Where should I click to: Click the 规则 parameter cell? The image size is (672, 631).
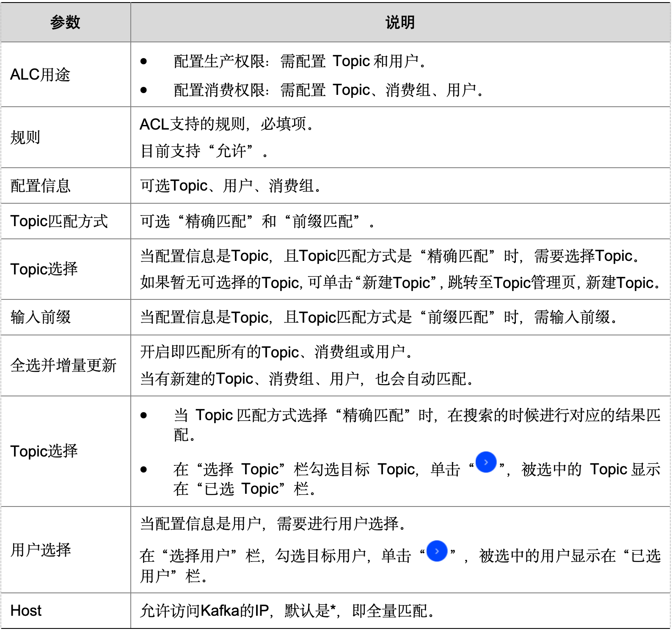(x=66, y=137)
